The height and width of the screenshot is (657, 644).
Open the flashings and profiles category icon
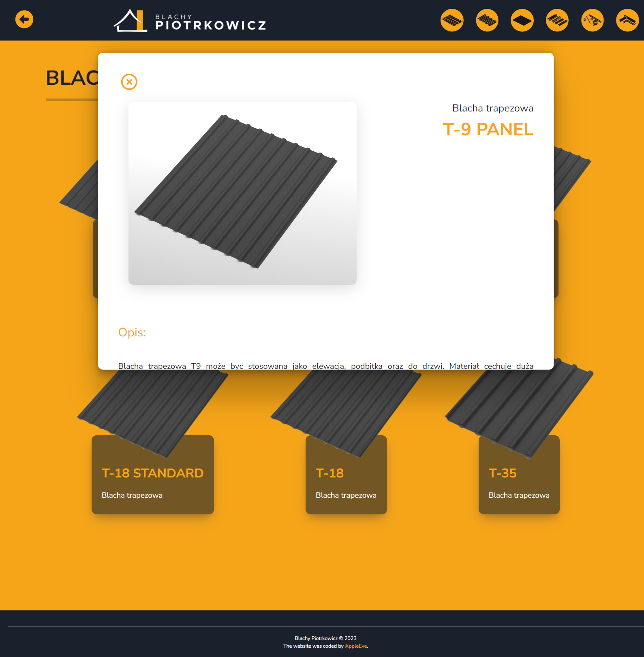pyautogui.click(x=557, y=20)
